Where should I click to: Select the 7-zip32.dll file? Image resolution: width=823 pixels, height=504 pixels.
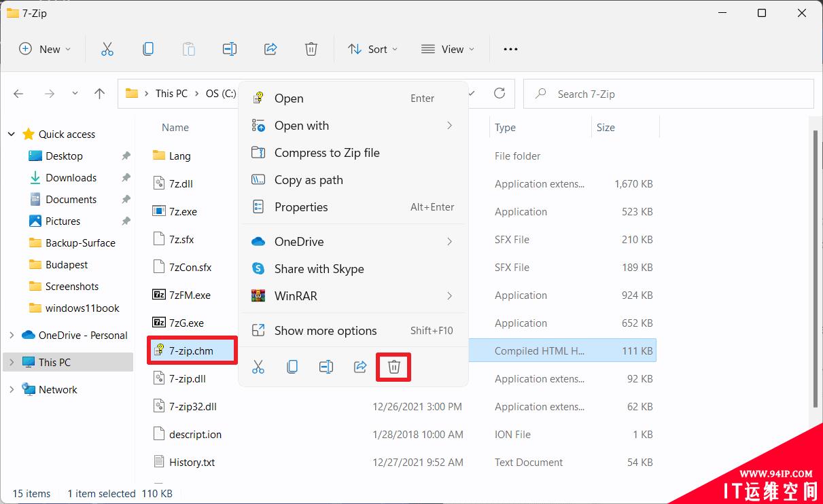(193, 407)
